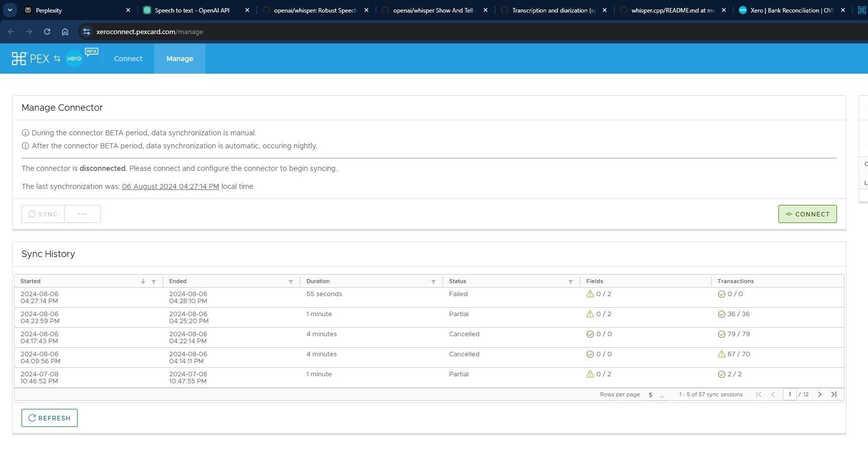The width and height of the screenshot is (868, 467).
Task: Toggle sort arrow on Started column
Action: [x=143, y=281]
